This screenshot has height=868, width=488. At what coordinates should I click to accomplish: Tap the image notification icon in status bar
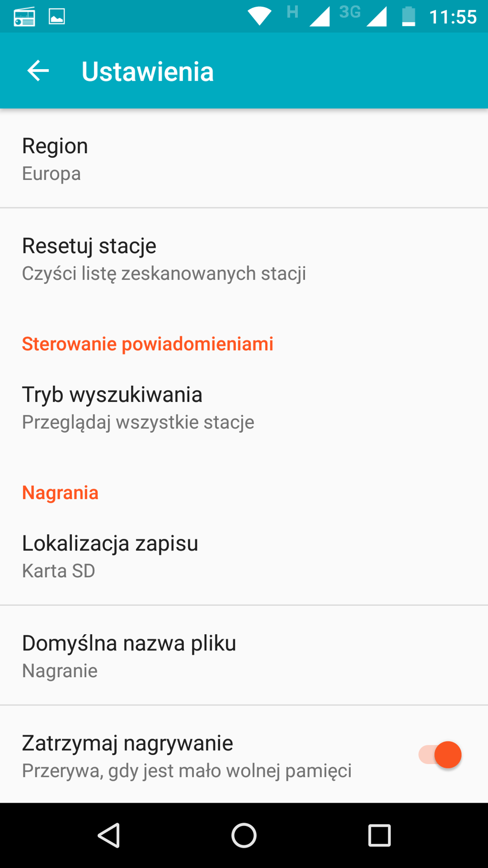click(57, 17)
